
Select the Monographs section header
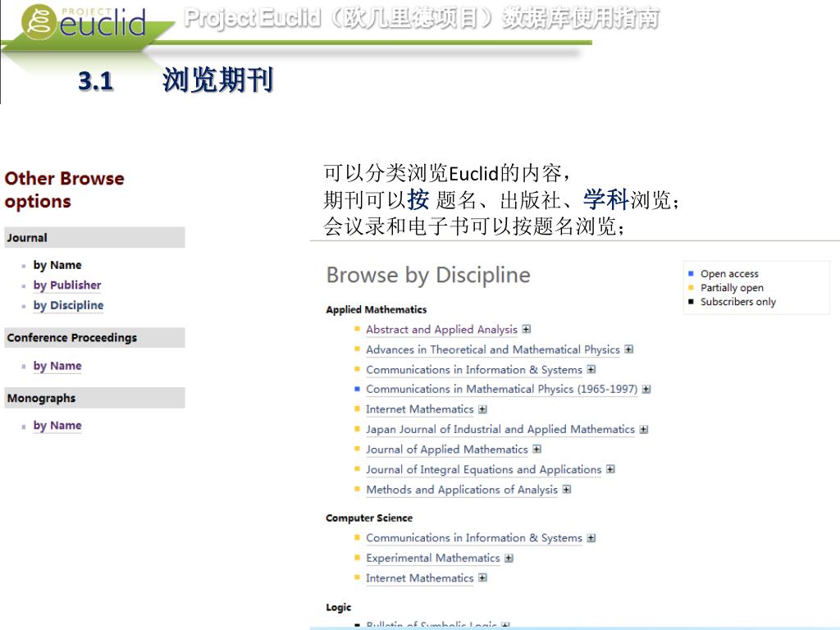tap(95, 398)
